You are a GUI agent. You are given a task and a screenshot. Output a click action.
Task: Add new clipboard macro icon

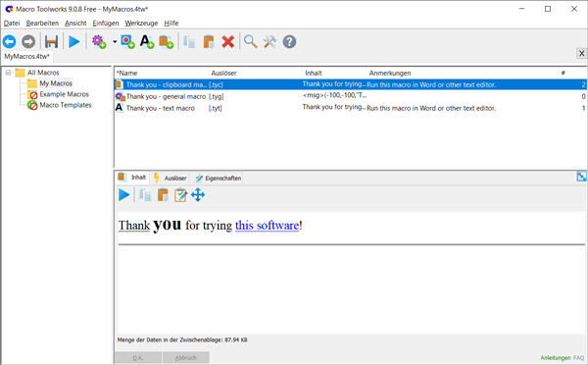coord(166,41)
